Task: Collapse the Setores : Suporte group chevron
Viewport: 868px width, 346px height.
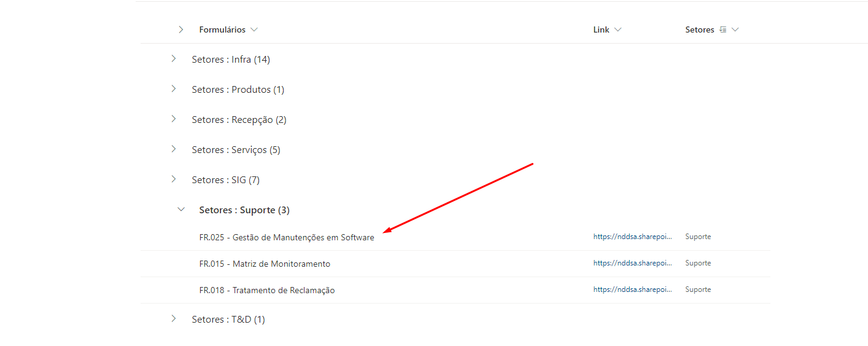Action: [x=180, y=210]
